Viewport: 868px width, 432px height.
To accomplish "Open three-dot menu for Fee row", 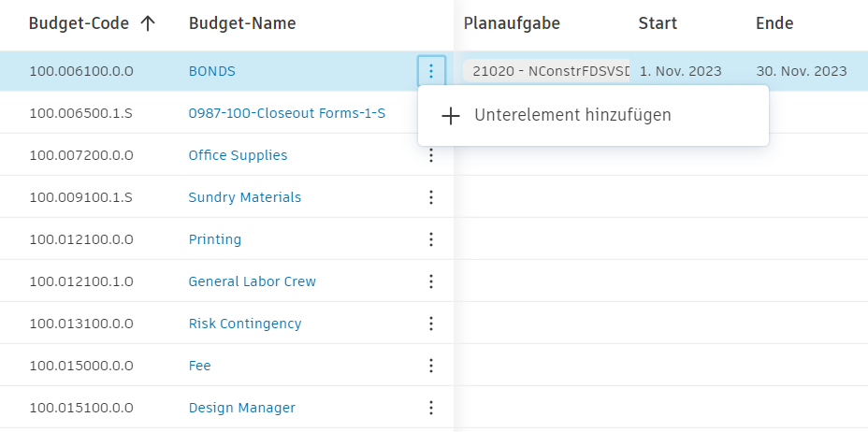I will (431, 366).
